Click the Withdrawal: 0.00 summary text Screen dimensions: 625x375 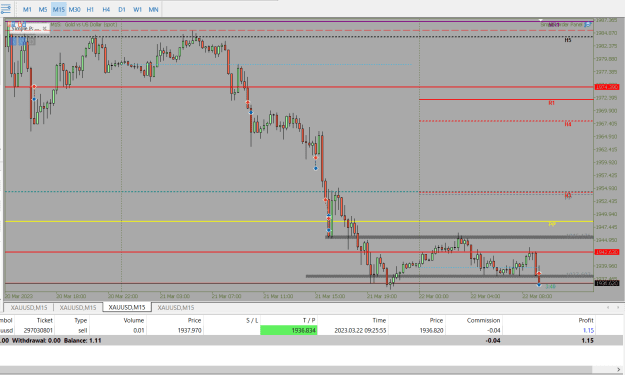(36, 341)
